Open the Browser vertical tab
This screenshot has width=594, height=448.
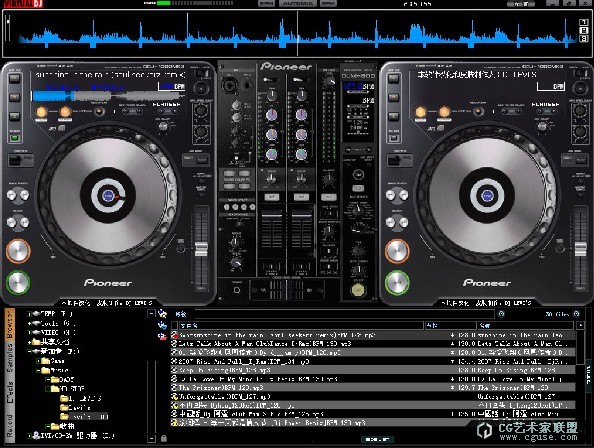click(9, 325)
